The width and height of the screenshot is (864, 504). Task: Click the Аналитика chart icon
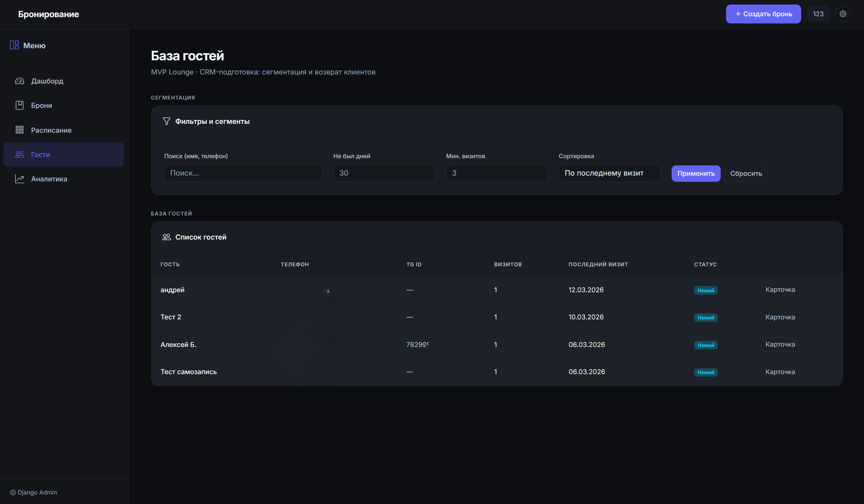(x=19, y=179)
